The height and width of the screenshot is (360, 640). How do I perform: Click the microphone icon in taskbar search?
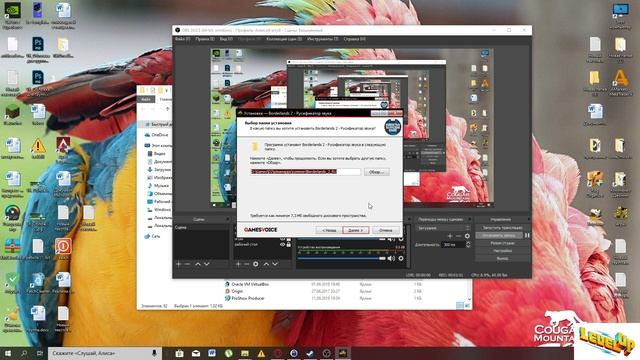point(154,353)
